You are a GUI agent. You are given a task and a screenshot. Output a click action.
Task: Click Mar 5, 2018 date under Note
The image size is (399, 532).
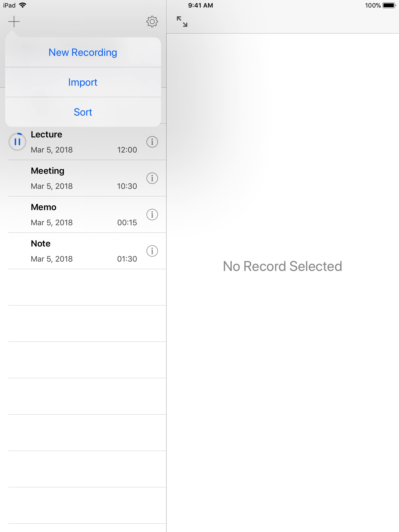click(x=52, y=259)
